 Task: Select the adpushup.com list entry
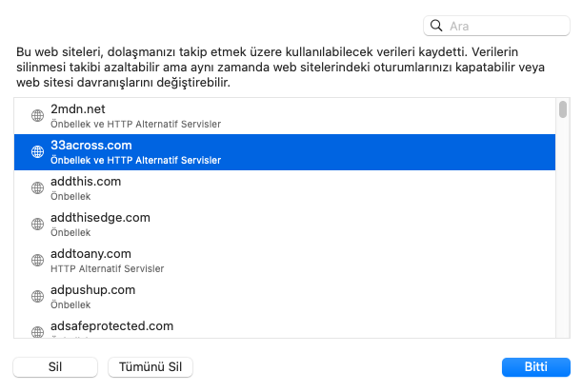pyautogui.click(x=286, y=296)
